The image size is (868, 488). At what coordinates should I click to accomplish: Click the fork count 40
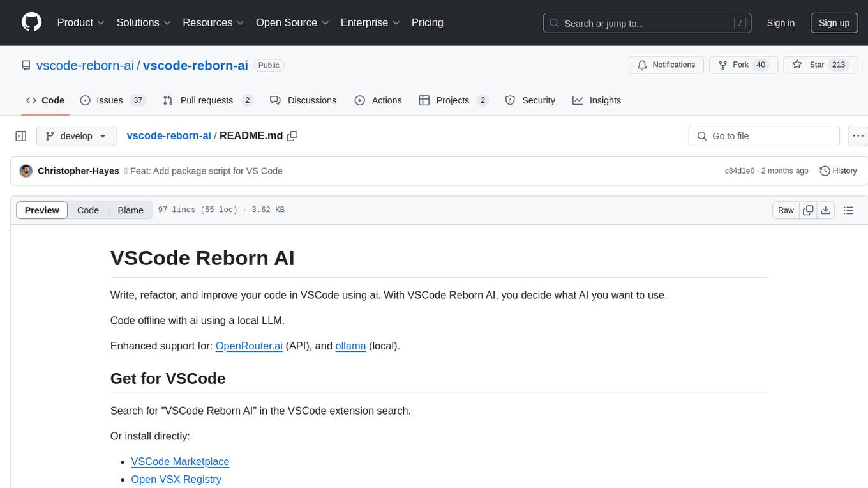(x=760, y=65)
